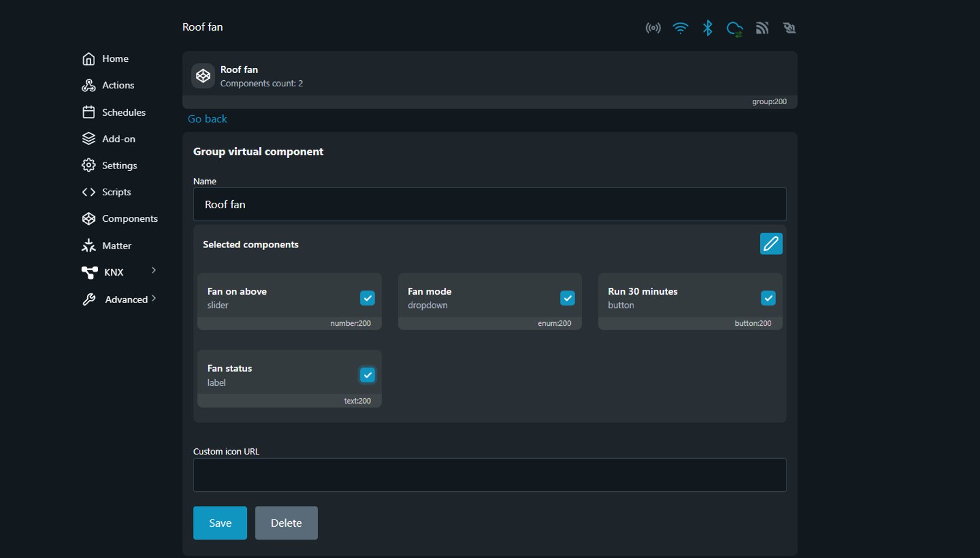This screenshot has height=558, width=980.
Task: Expand the Advanced submenu chevron
Action: pos(154,298)
